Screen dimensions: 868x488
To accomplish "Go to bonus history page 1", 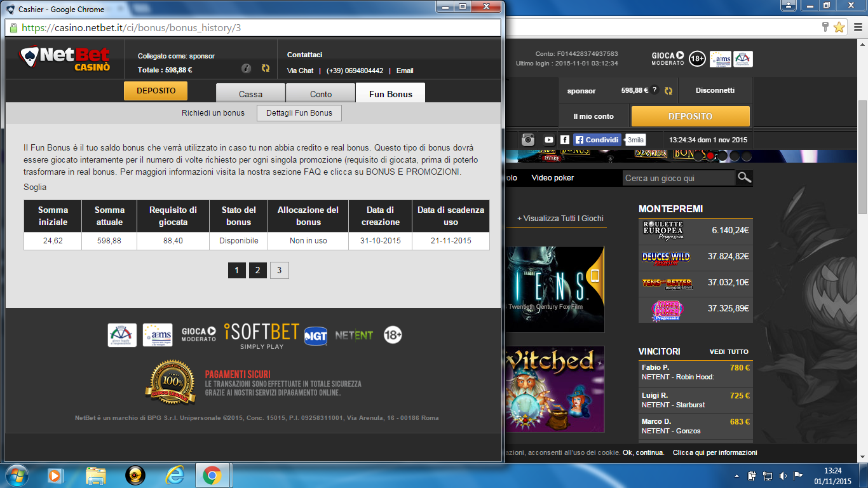I will (x=236, y=271).
